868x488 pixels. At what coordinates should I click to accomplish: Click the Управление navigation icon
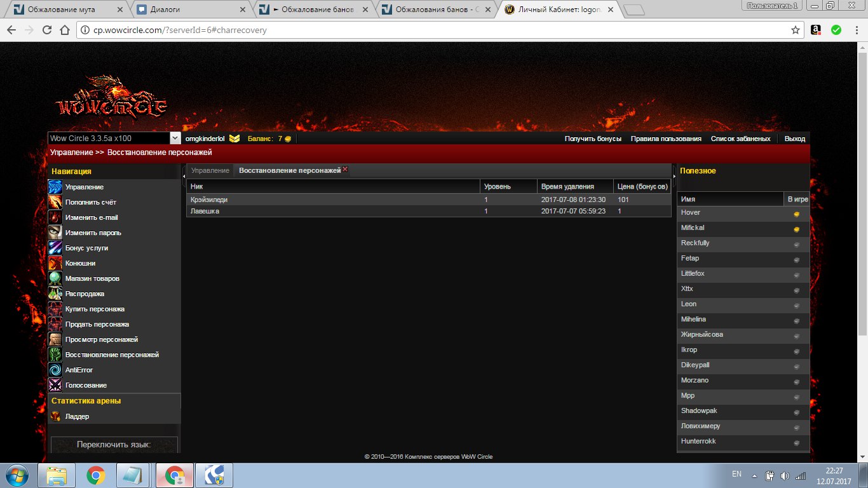click(55, 187)
